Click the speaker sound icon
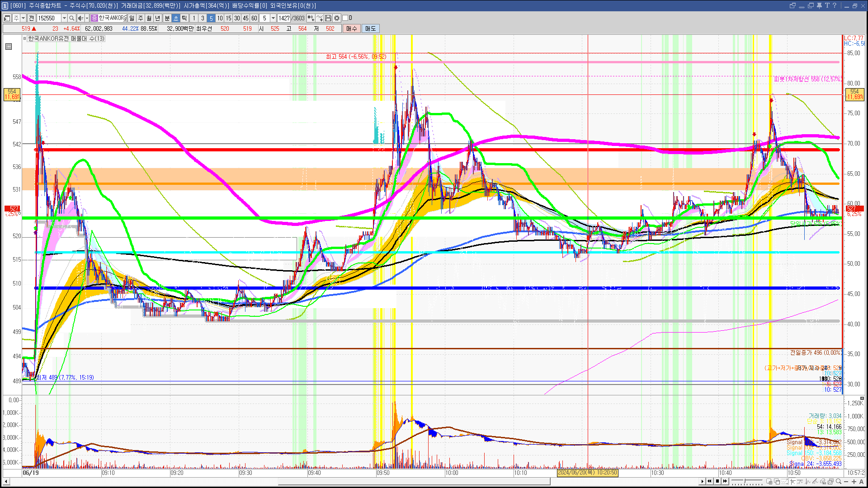The image size is (868, 488). pyautogui.click(x=80, y=18)
